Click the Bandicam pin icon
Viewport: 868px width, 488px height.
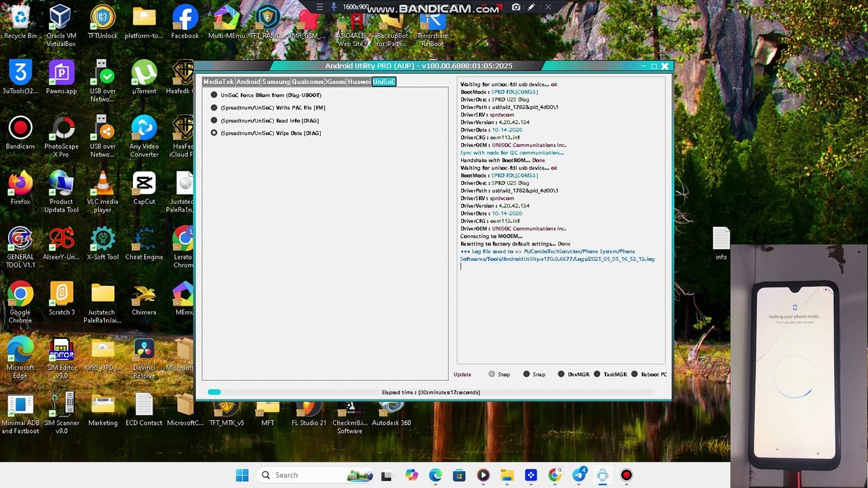pos(333,7)
